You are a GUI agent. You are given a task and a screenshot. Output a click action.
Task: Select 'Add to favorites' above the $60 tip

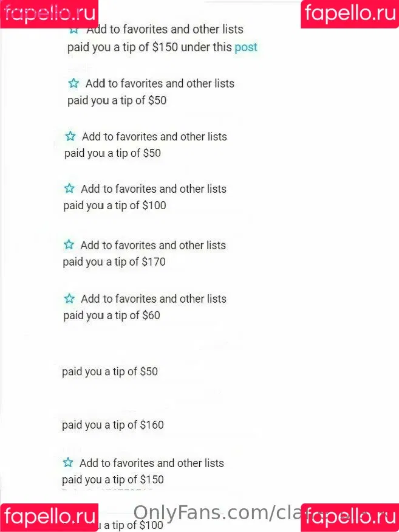154,299
